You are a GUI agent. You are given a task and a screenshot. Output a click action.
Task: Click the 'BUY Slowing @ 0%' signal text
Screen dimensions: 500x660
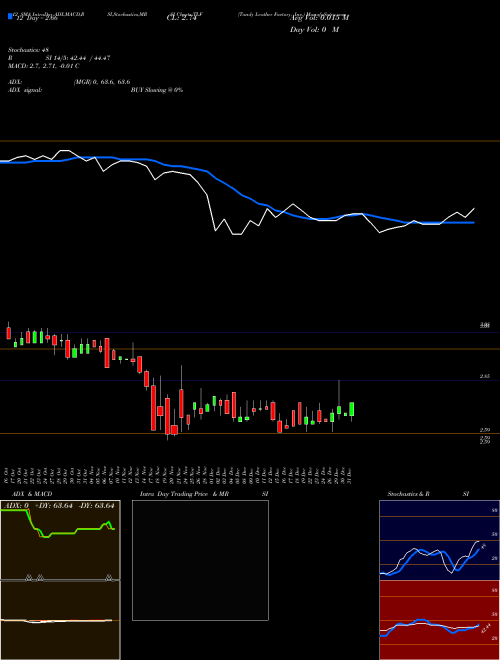pos(157,90)
